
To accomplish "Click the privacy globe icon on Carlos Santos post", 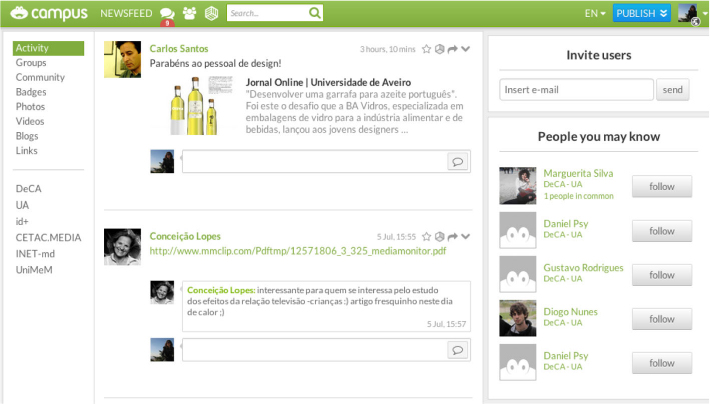I will pyautogui.click(x=439, y=48).
